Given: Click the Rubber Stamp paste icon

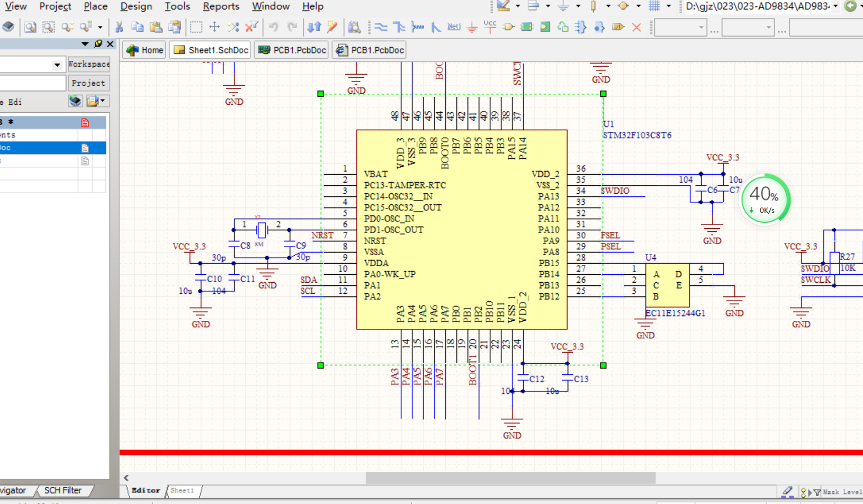Looking at the screenshot, I should 174,27.
